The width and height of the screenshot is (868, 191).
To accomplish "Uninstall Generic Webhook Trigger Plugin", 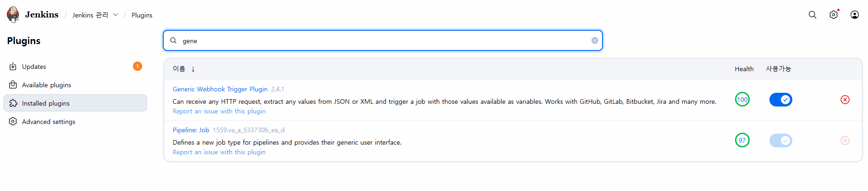I will 845,100.
